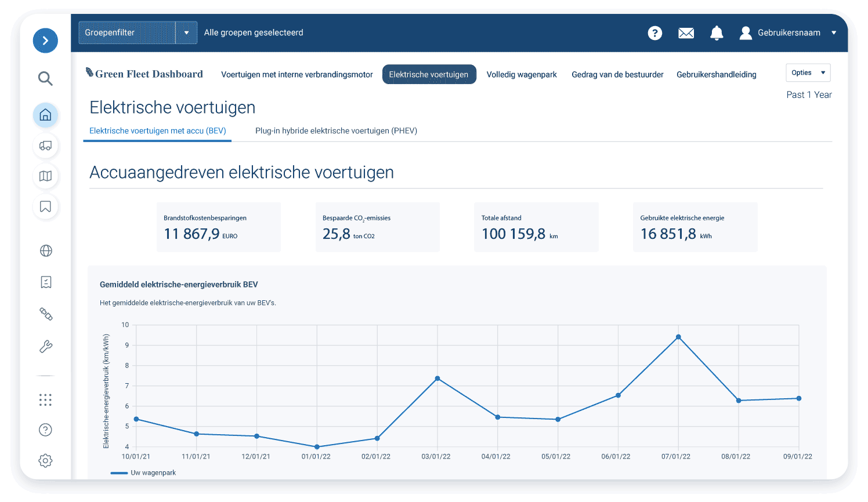Open the Groepenfilter dropdown
The image size is (868, 502).
tap(138, 32)
